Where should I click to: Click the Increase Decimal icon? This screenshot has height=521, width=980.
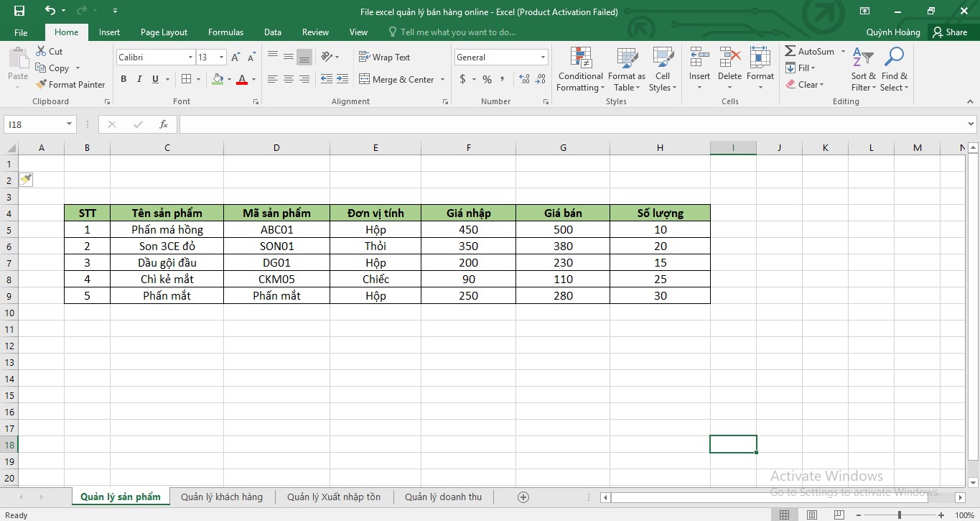[x=523, y=79]
